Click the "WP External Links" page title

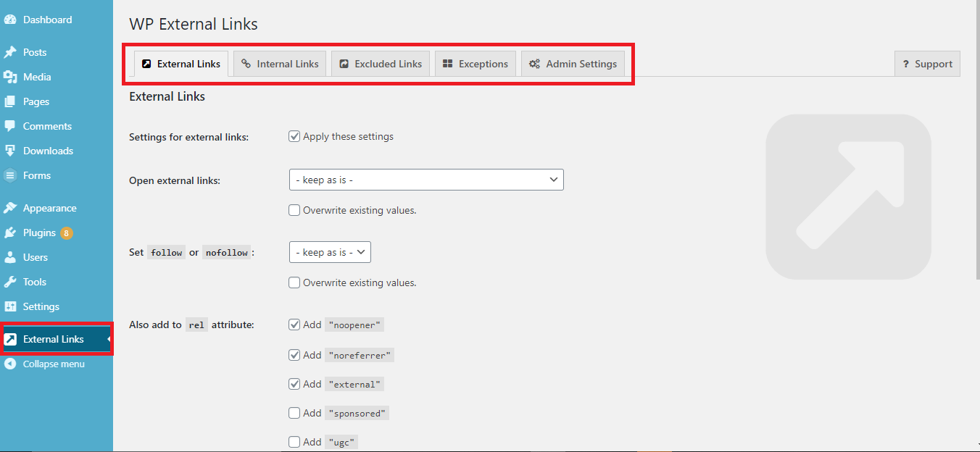[x=194, y=24]
